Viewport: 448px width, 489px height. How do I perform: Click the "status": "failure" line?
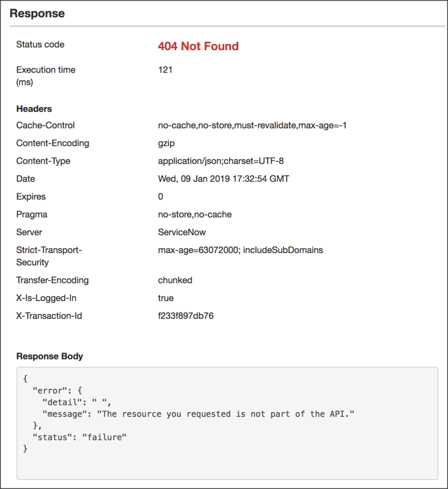(x=80, y=437)
